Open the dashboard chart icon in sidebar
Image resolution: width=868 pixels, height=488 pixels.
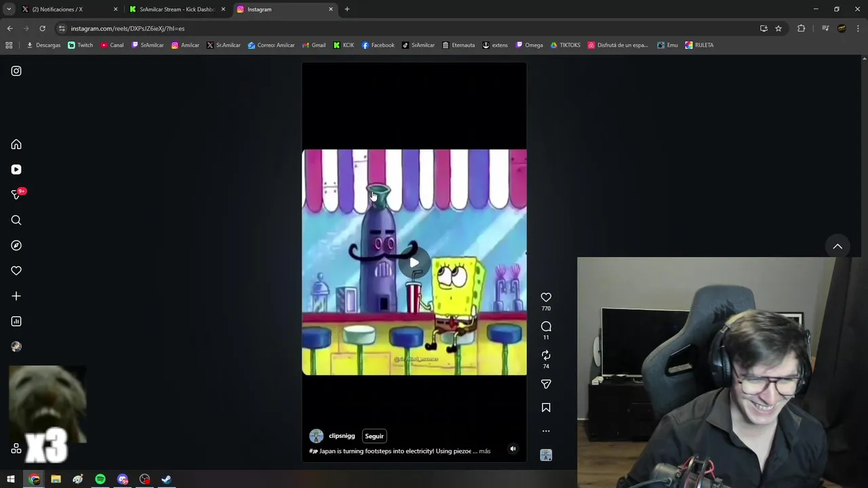coord(16,321)
